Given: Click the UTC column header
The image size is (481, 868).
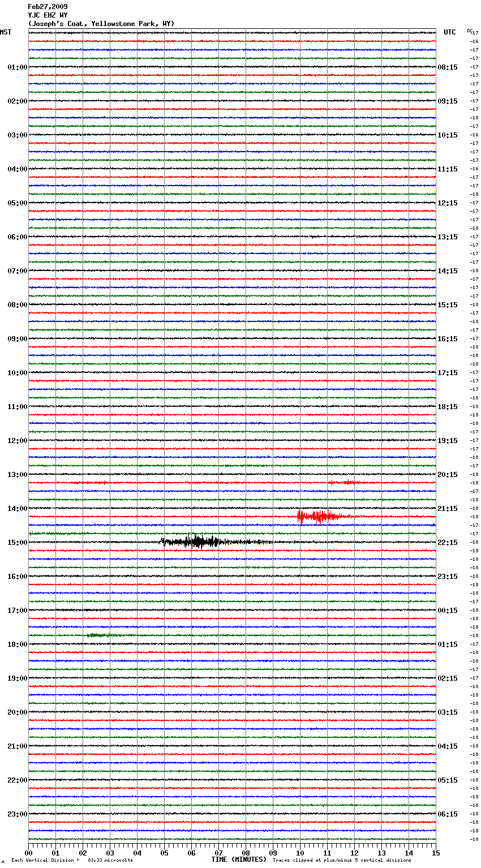Looking at the screenshot, I should coord(450,32).
